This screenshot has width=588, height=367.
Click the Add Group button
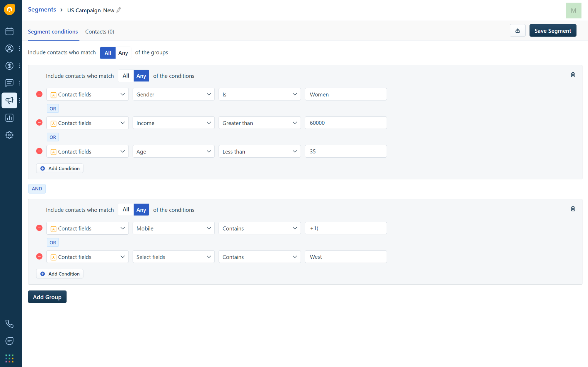point(47,297)
